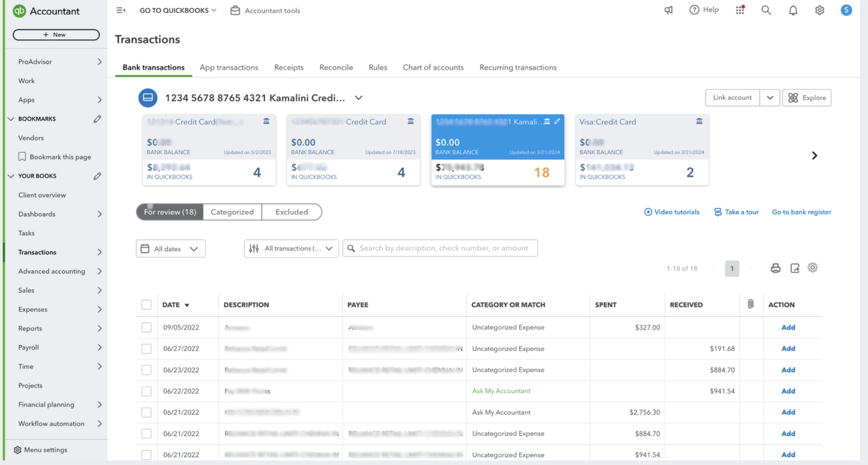The image size is (868, 465).
Task: Click the Take a tour link
Action: [736, 212]
